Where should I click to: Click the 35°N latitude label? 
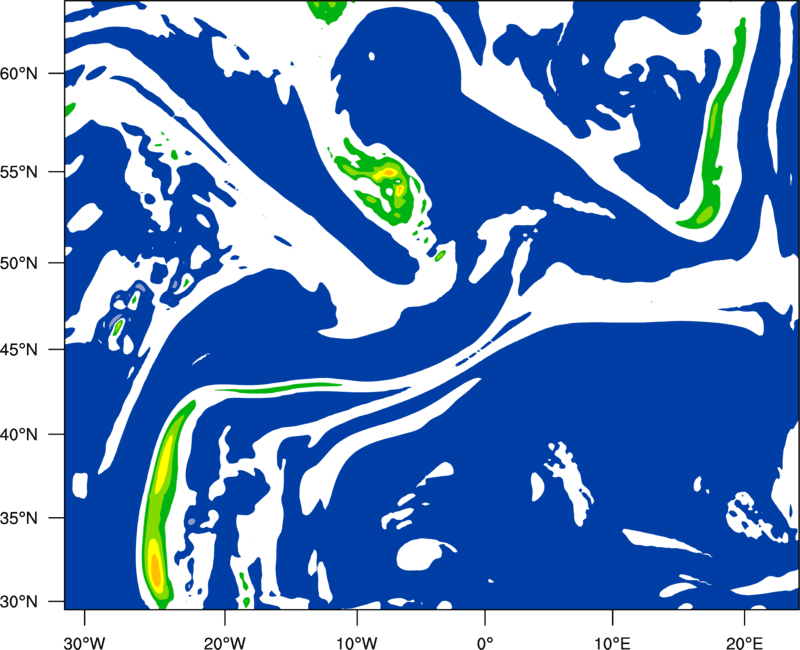point(19,518)
